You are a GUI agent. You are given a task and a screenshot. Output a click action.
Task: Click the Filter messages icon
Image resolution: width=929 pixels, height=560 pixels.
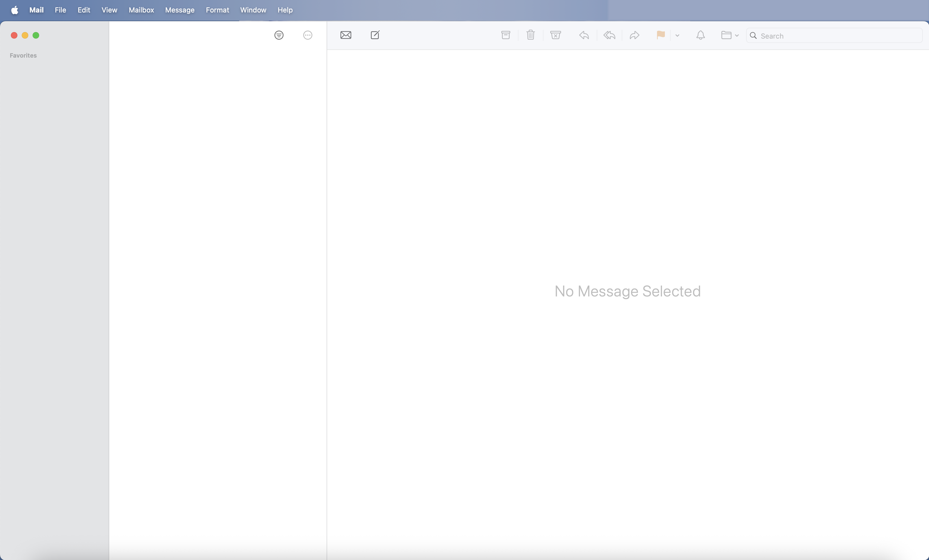(279, 35)
